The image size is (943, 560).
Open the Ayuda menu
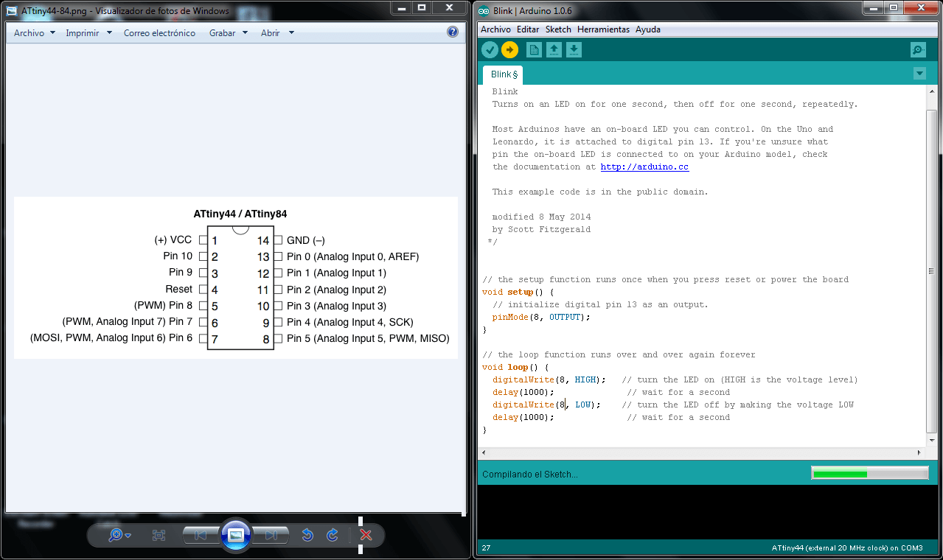[x=648, y=29]
